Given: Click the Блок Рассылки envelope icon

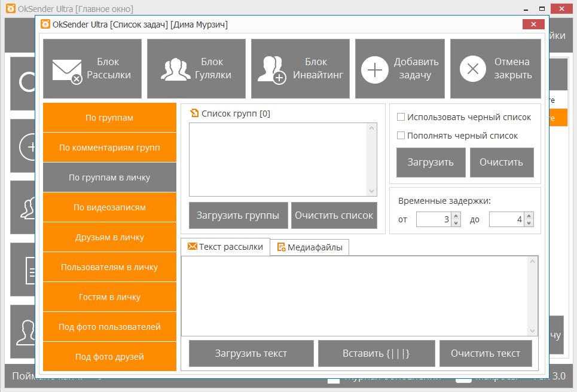Looking at the screenshot, I should click(67, 70).
